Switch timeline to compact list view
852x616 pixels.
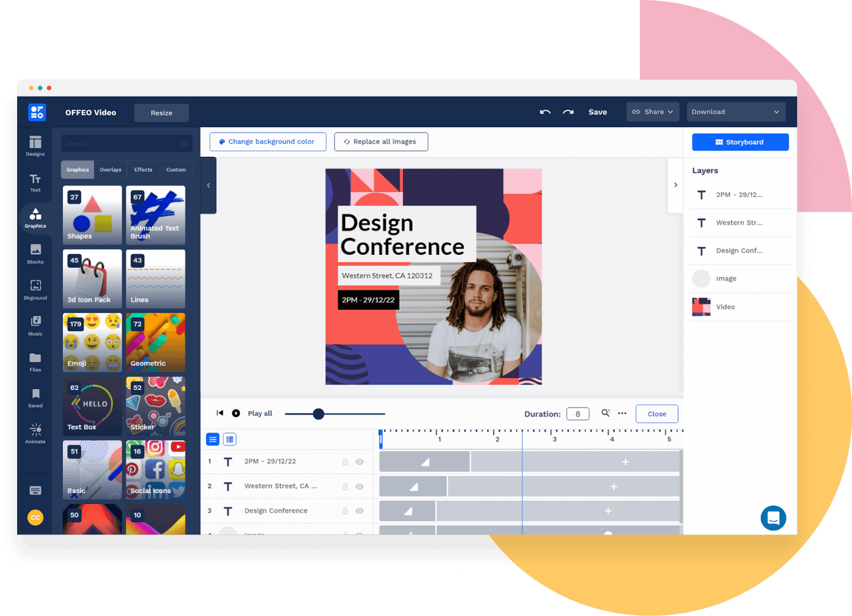(x=213, y=439)
